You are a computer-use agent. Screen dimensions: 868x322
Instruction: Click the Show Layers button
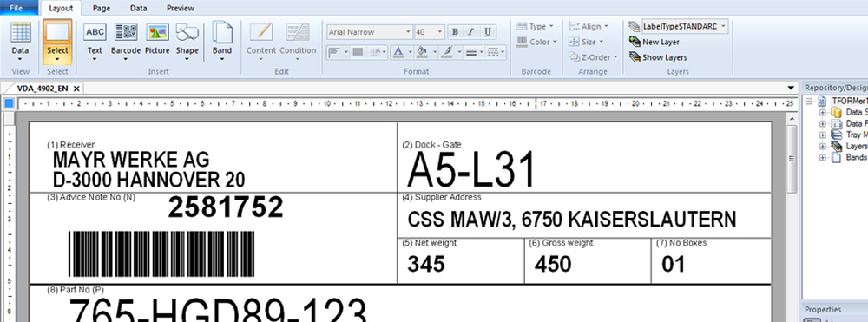(x=658, y=57)
